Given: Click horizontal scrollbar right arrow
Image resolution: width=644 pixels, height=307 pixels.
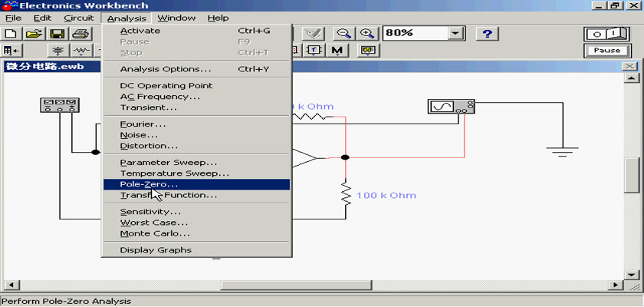Looking at the screenshot, I should pos(615,285).
